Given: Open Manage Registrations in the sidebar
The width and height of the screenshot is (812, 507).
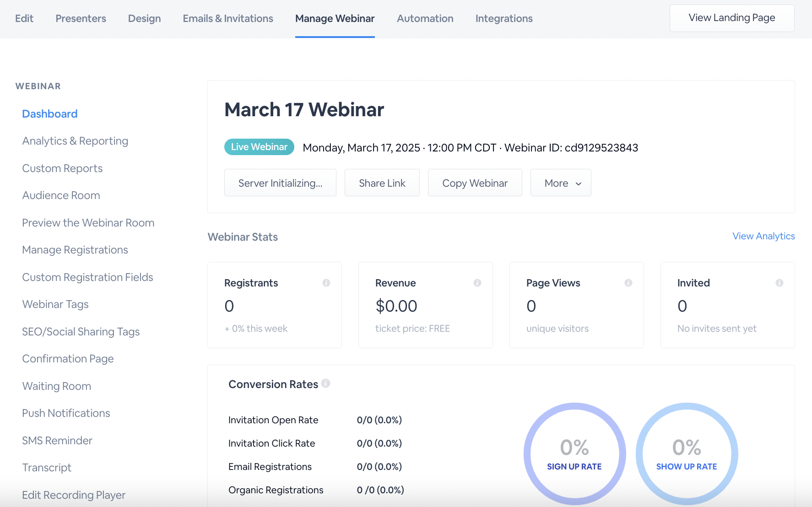Looking at the screenshot, I should point(75,250).
